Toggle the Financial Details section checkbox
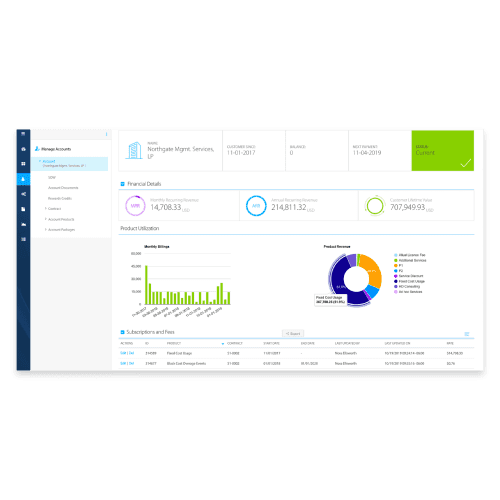The height and width of the screenshot is (500, 500). coord(122,184)
